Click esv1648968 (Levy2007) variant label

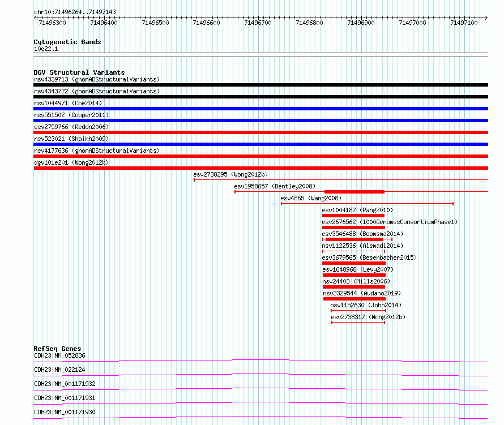coord(358,269)
